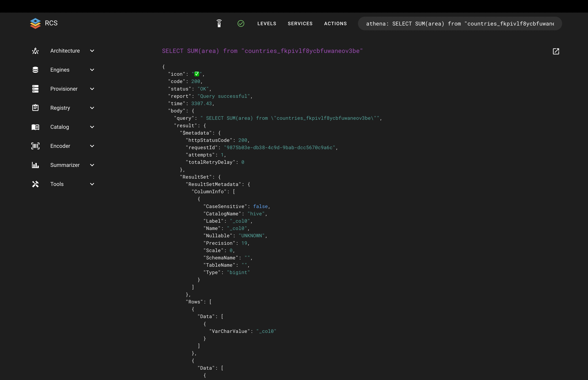588x380 pixels.
Task: Click the ACTIONS button
Action: point(335,23)
